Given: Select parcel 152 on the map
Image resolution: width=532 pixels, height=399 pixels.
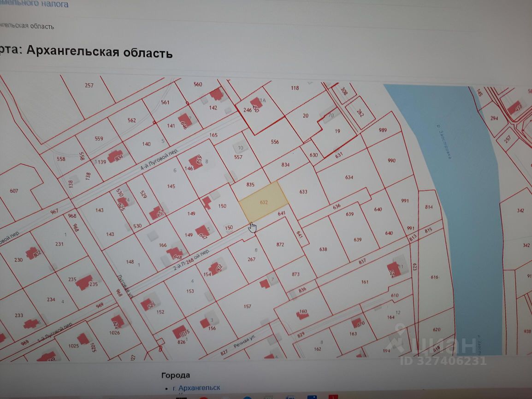Looking at the screenshot, I should 160,312.
